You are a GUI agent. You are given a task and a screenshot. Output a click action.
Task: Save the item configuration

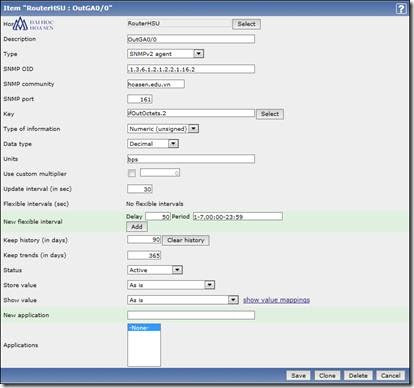pos(298,376)
